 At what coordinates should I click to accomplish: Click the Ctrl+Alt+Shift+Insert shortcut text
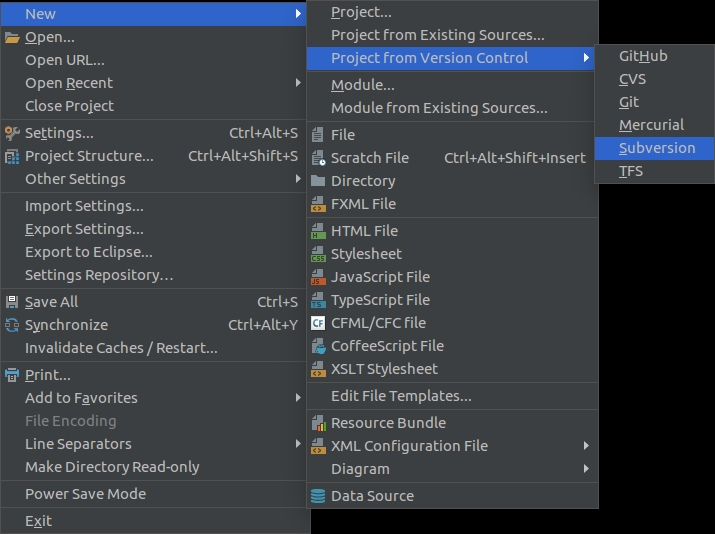(515, 158)
